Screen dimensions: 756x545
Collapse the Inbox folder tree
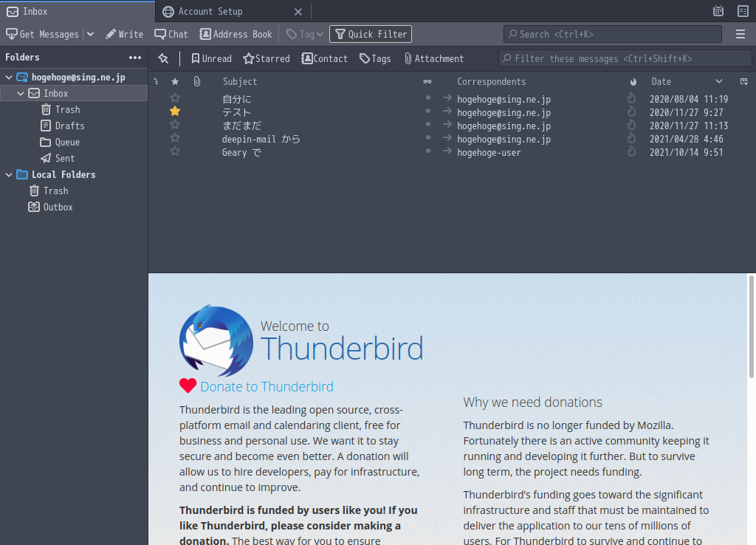21,94
